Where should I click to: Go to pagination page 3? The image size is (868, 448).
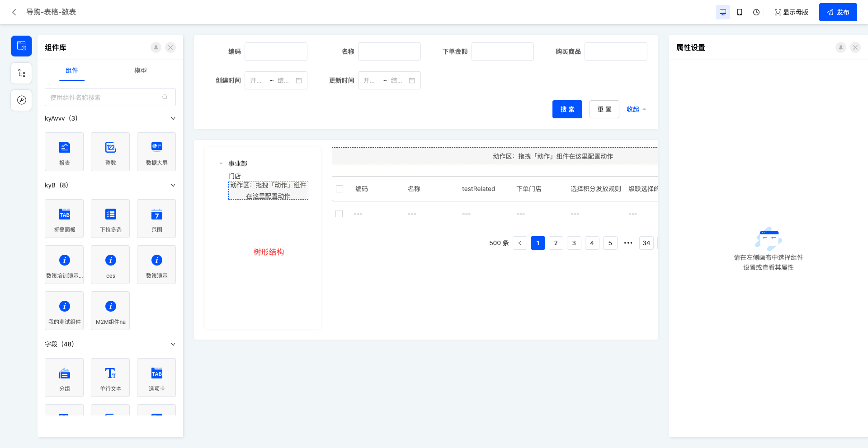574,243
